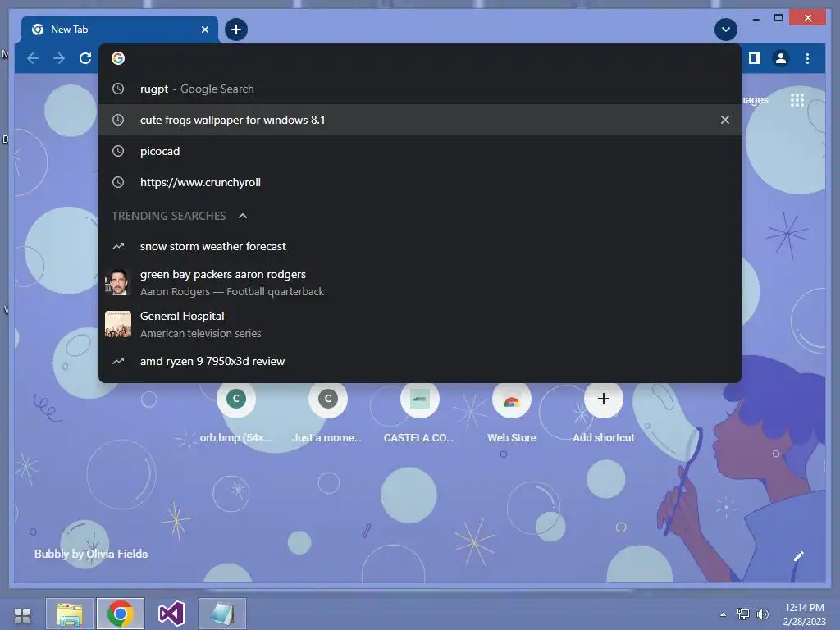This screenshot has height=630, width=840.
Task: Open the Web Store shortcut
Action: click(x=512, y=413)
